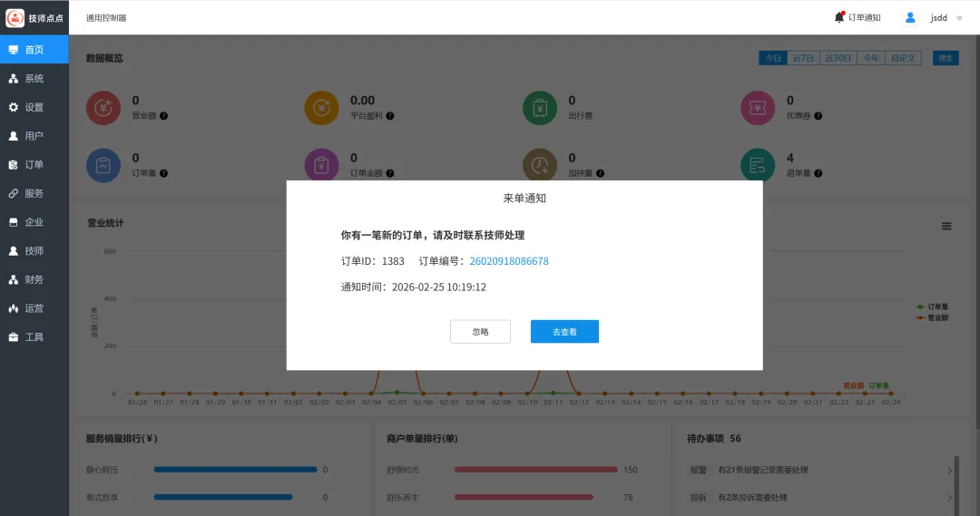Expand the 报警 pending item chevron

[x=949, y=471]
